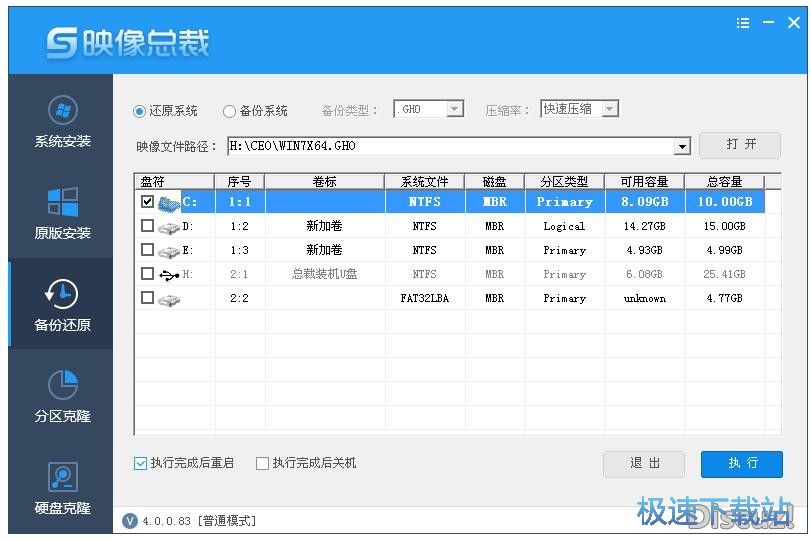
Task: Open the image file path dropdown arrow
Action: [682, 146]
